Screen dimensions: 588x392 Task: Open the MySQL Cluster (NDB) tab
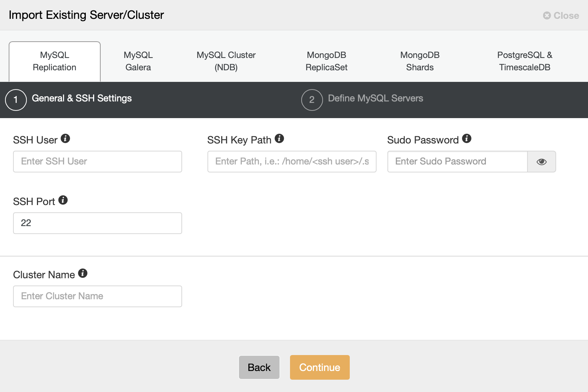226,61
